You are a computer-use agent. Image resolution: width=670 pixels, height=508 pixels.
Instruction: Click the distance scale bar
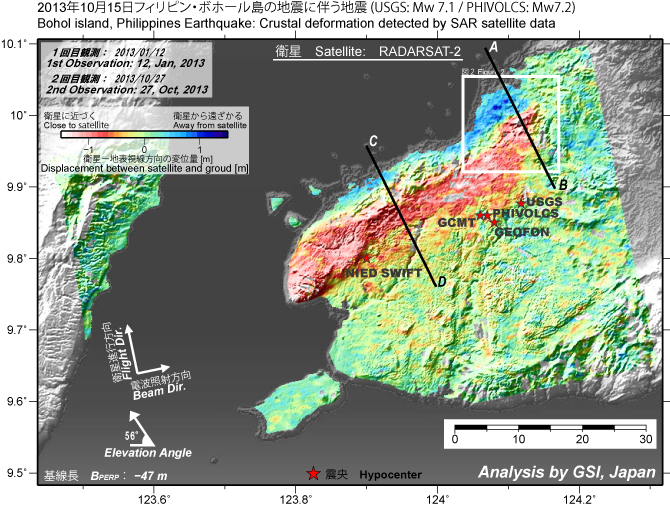click(550, 427)
